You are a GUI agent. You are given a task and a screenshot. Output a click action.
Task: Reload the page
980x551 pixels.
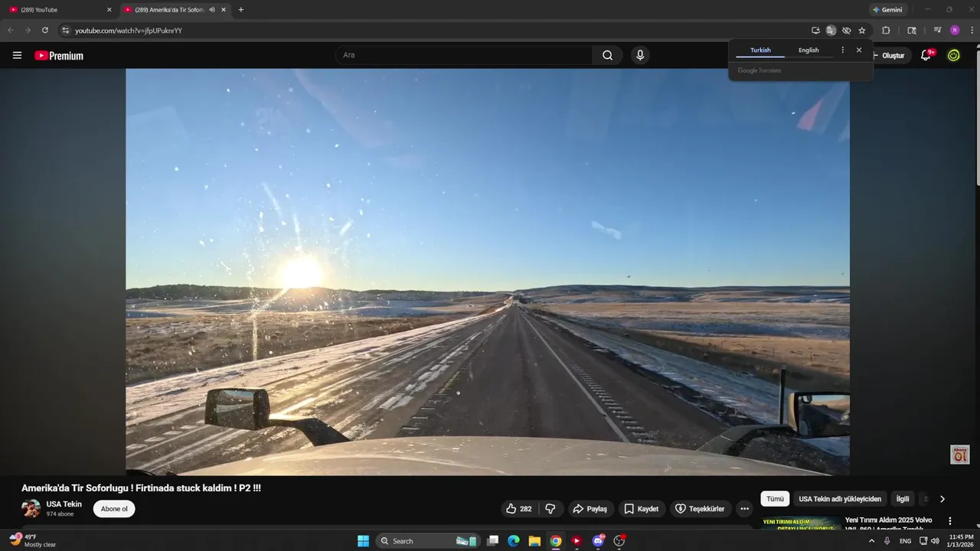(45, 31)
